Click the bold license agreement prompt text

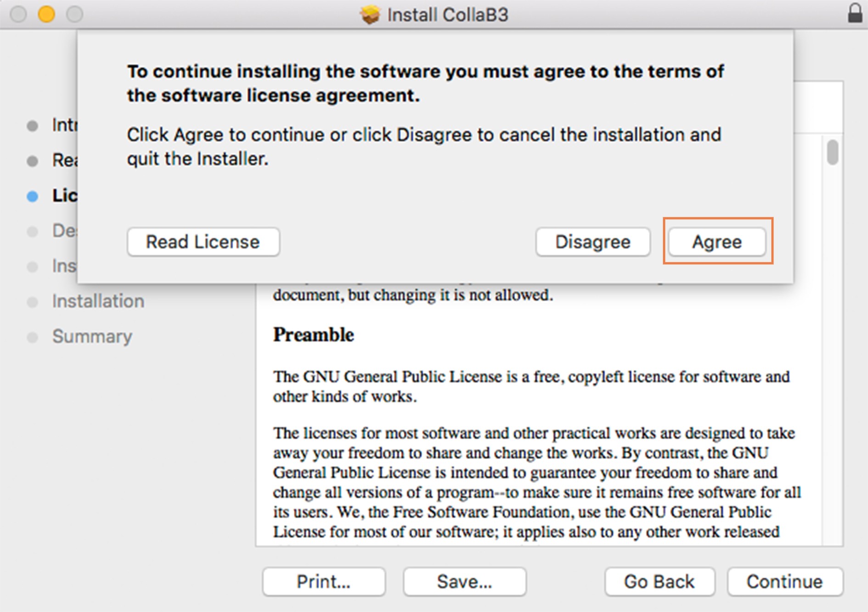[x=425, y=83]
